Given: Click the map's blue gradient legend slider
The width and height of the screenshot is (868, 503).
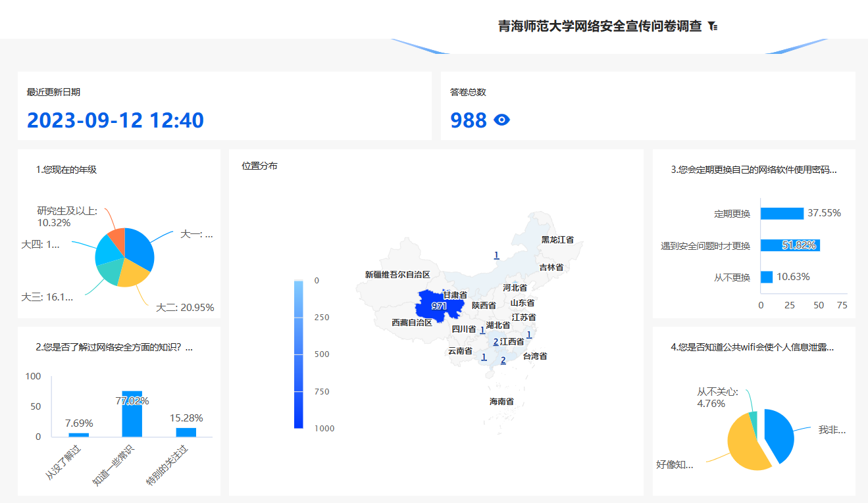Looking at the screenshot, I should [299, 354].
